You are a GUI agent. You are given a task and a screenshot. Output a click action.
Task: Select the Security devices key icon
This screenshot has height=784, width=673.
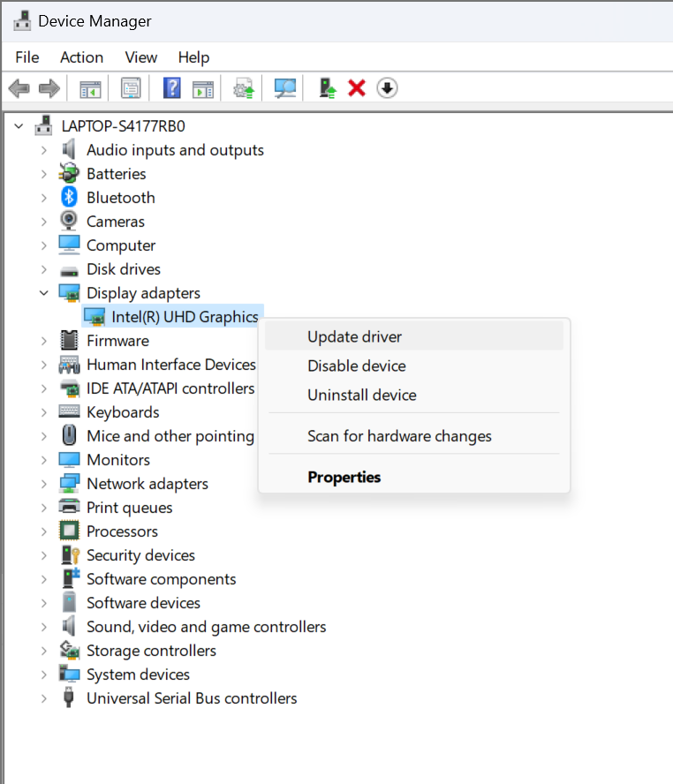[x=70, y=555]
